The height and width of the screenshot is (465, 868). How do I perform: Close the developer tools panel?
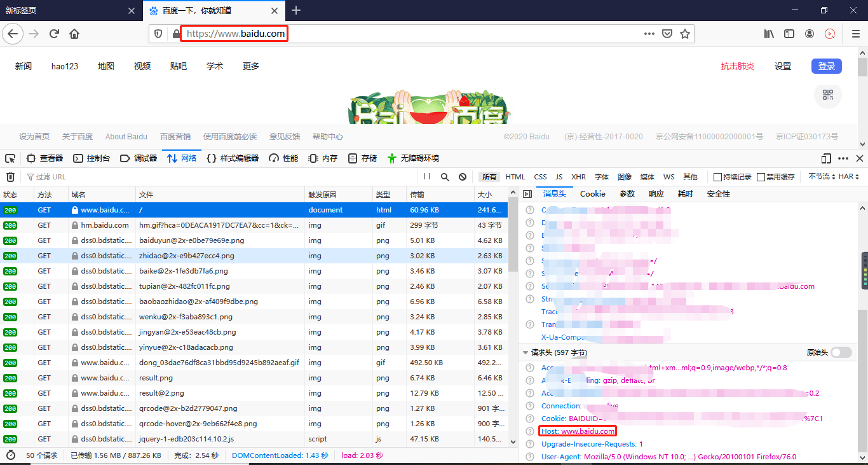860,158
